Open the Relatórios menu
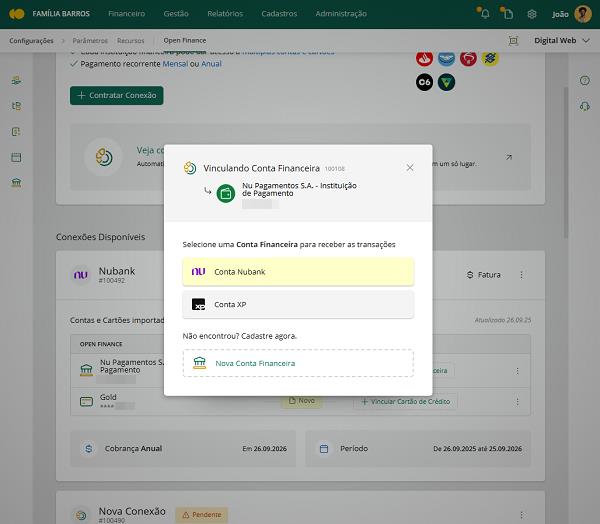 tap(225, 14)
